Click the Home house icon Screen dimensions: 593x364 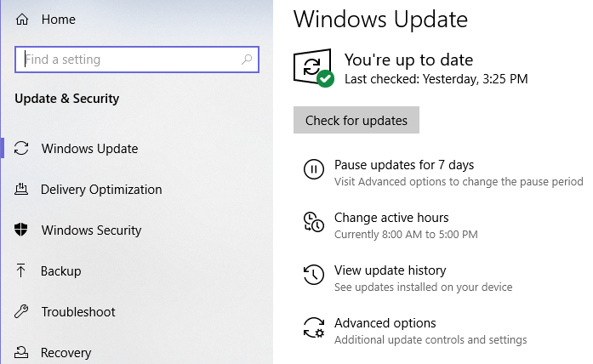[22, 20]
